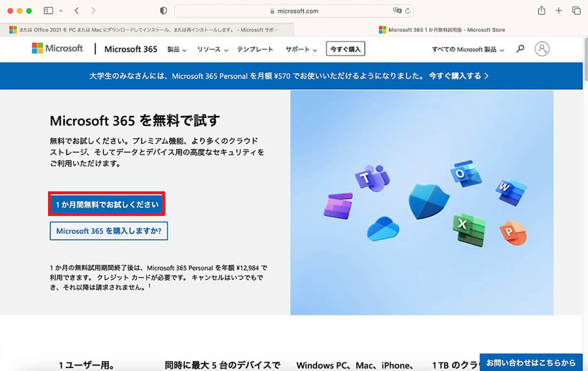Click the 同時に最大 5 台のデバイスで text
Viewport: 588px width, 371px height.
point(222,365)
